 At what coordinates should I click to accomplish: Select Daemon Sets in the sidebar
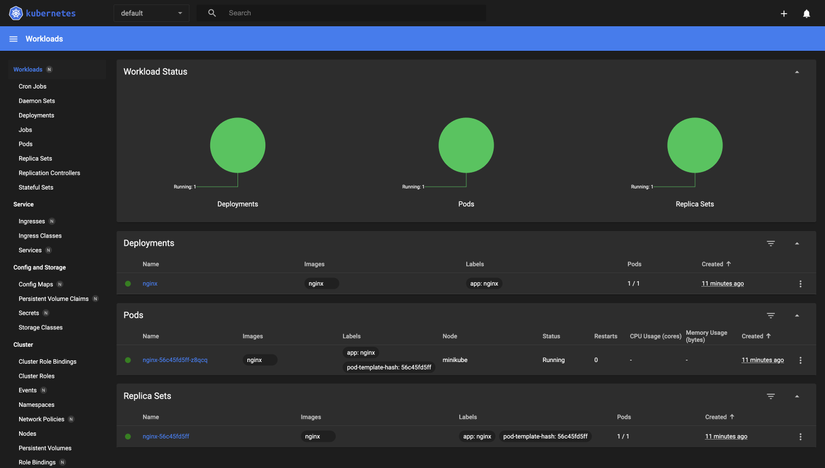pos(37,101)
